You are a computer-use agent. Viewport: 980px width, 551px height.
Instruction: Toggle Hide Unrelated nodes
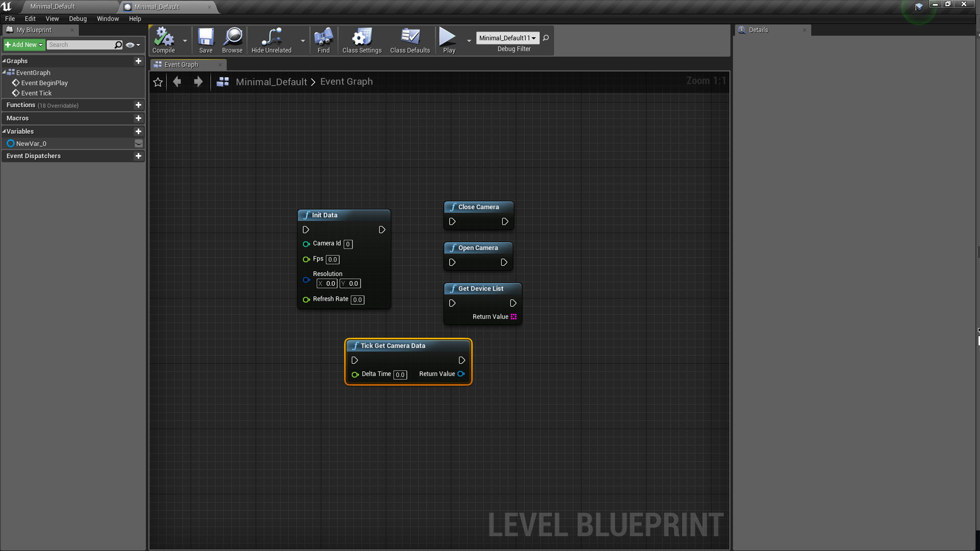click(x=271, y=40)
